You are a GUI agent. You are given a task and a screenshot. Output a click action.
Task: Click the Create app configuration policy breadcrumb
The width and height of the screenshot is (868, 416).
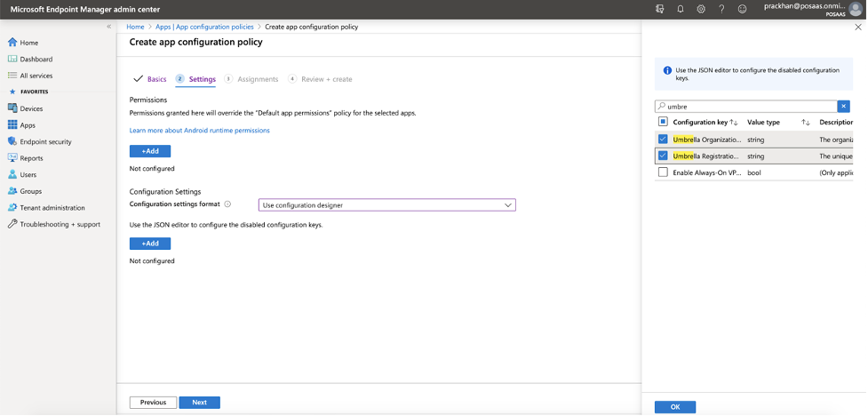[x=312, y=27]
